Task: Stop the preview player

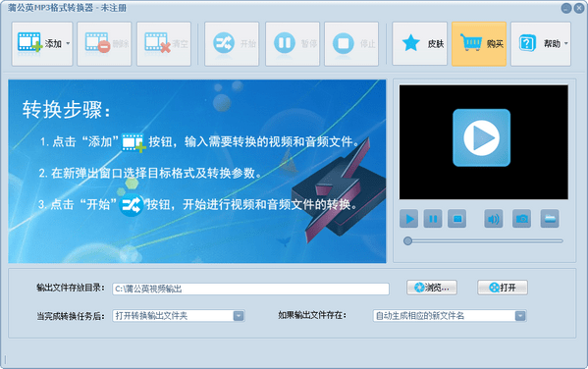Action: (457, 219)
